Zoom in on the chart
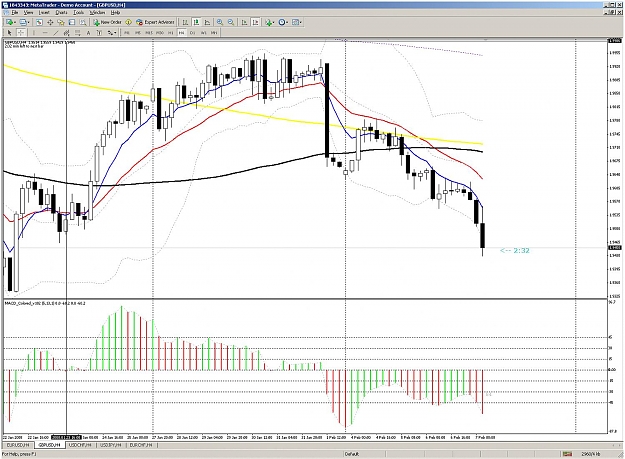Screen dimensions: 625x459 coord(220,22)
